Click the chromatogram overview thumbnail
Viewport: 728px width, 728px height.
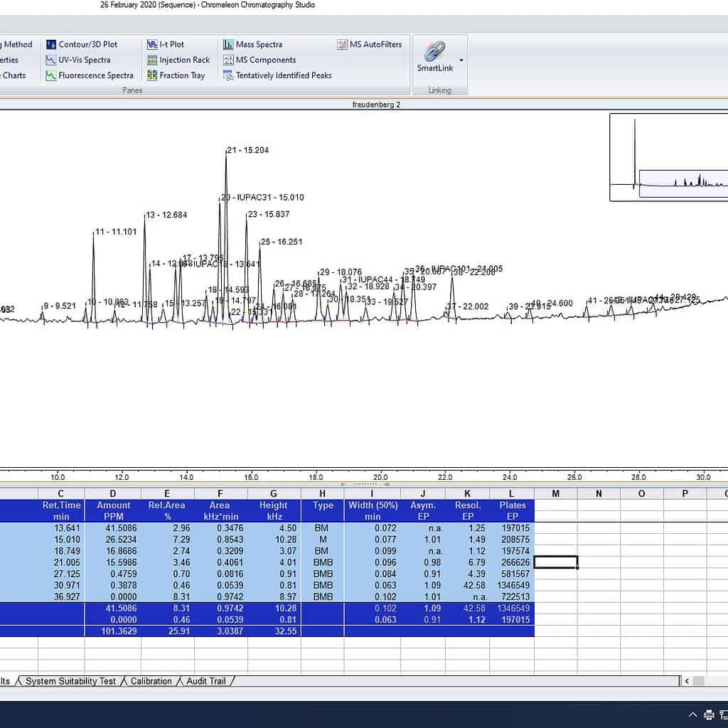(x=668, y=157)
